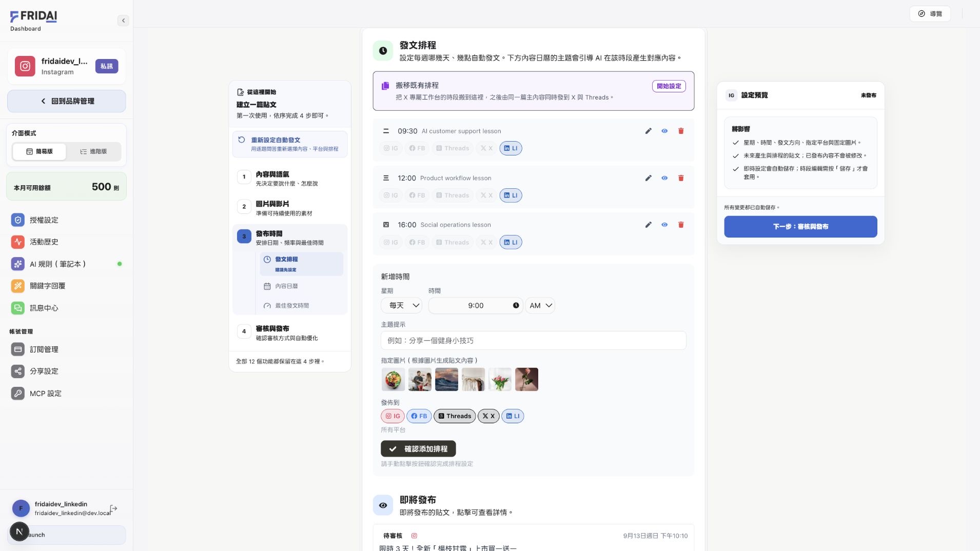
Task: Edit the 12:00 Product workflow schedule
Action: click(649, 178)
